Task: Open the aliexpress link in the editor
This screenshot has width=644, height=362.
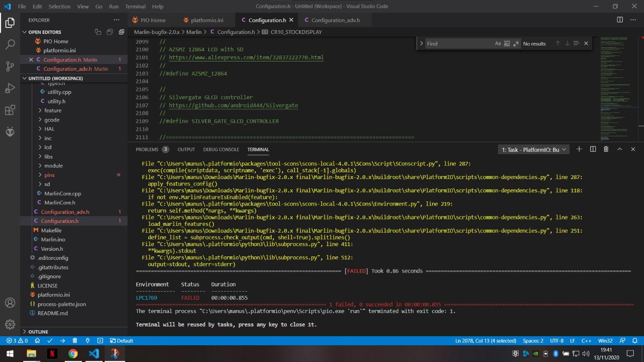Action: 246,58
